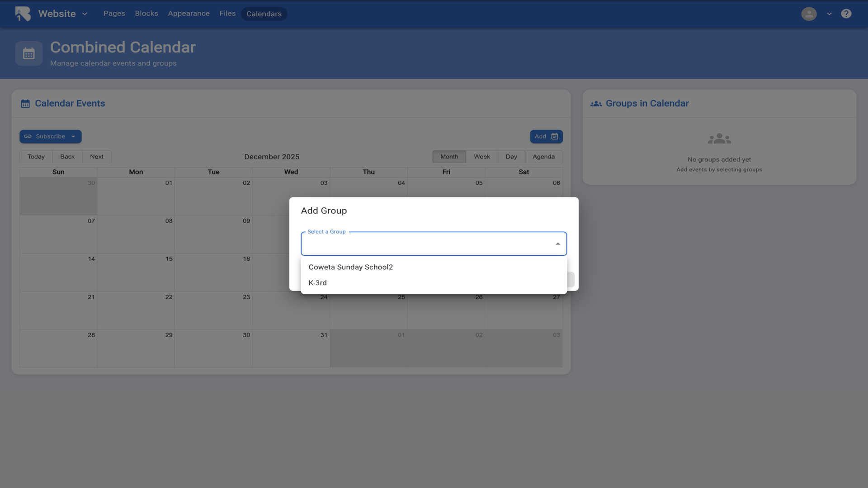Viewport: 868px width, 488px height.
Task: Open the Subscribe dropdown
Action: coord(50,136)
